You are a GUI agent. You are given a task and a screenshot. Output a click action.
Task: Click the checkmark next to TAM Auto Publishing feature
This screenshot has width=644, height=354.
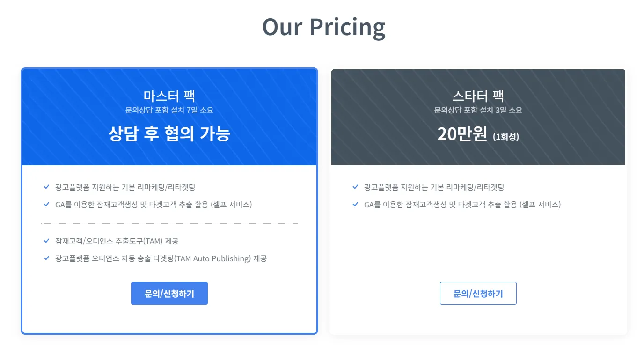coord(46,258)
